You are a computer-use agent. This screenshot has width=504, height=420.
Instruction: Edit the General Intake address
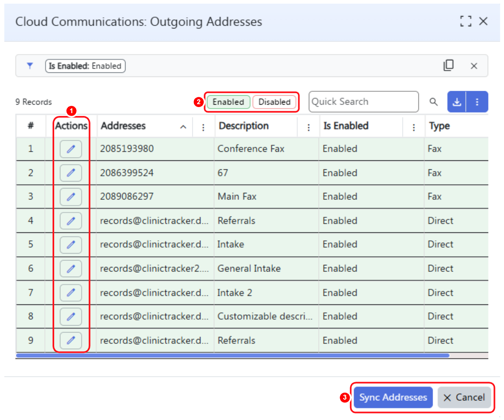click(71, 269)
